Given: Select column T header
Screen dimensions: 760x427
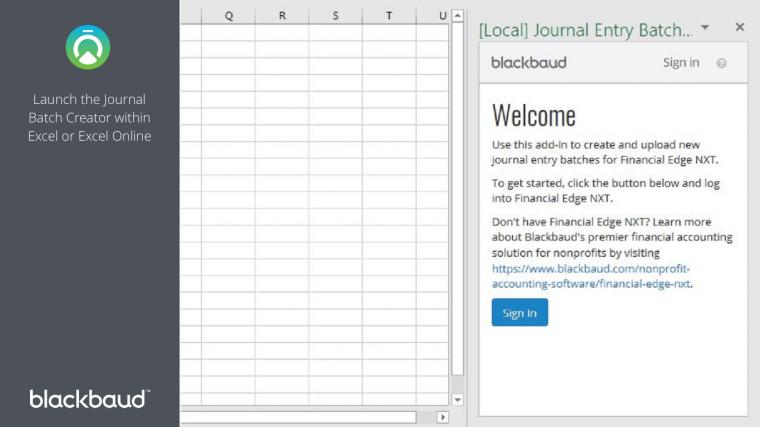Looking at the screenshot, I should (389, 16).
